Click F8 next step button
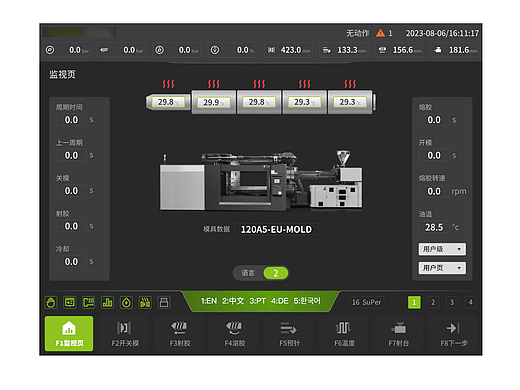This screenshot has height=390, width=520. tap(453, 333)
